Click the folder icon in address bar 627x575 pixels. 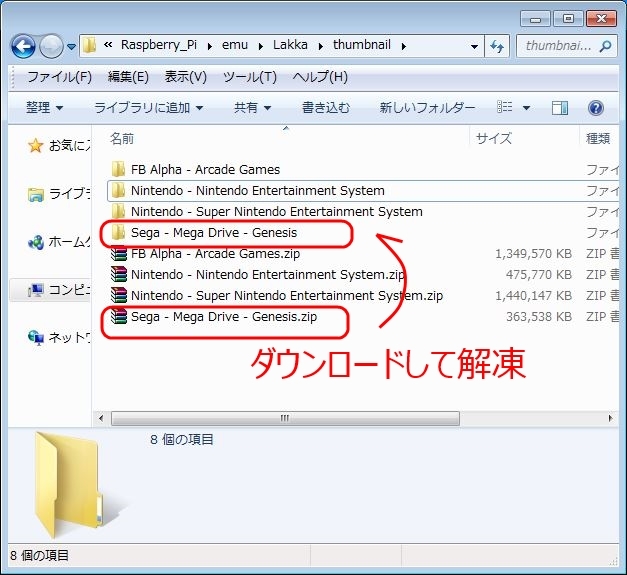click(90, 46)
